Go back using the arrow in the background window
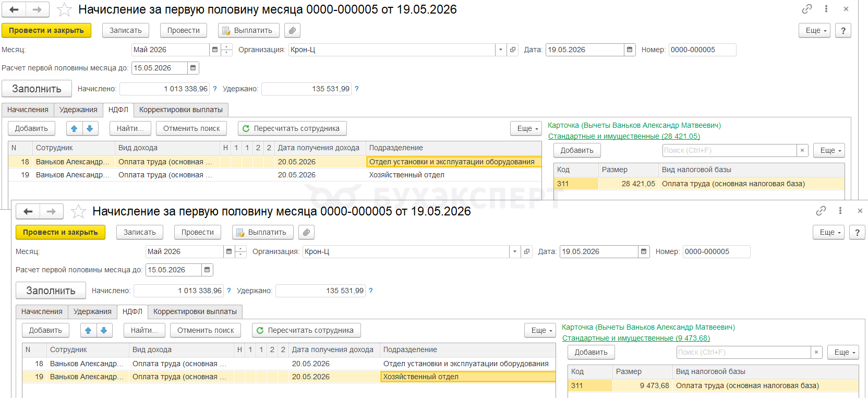Image resolution: width=868 pixels, height=398 pixels. click(14, 9)
